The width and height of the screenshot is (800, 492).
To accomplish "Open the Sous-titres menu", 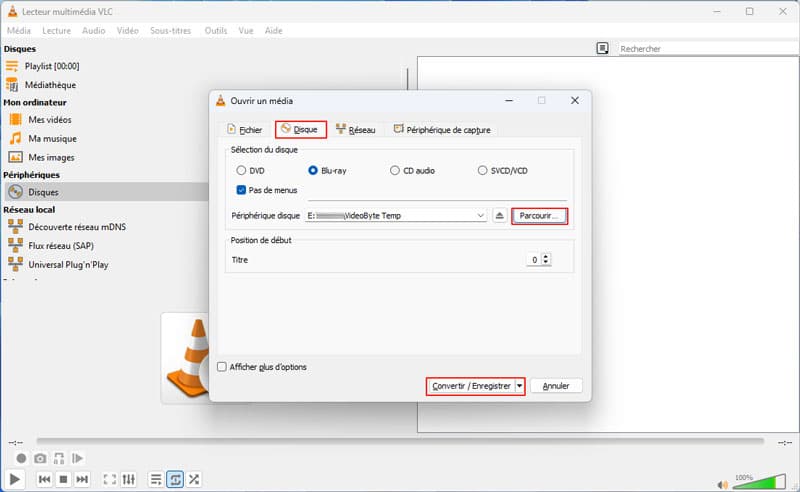I will pyautogui.click(x=170, y=31).
